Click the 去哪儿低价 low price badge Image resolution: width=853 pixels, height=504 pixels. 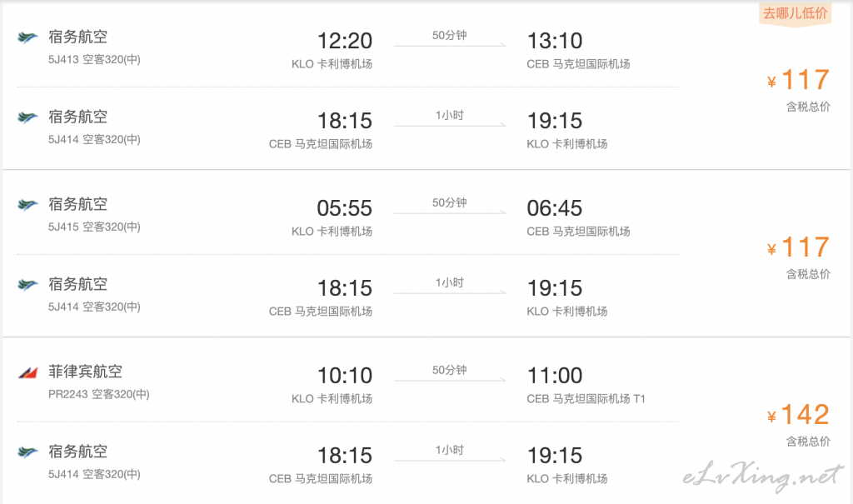pos(796,13)
